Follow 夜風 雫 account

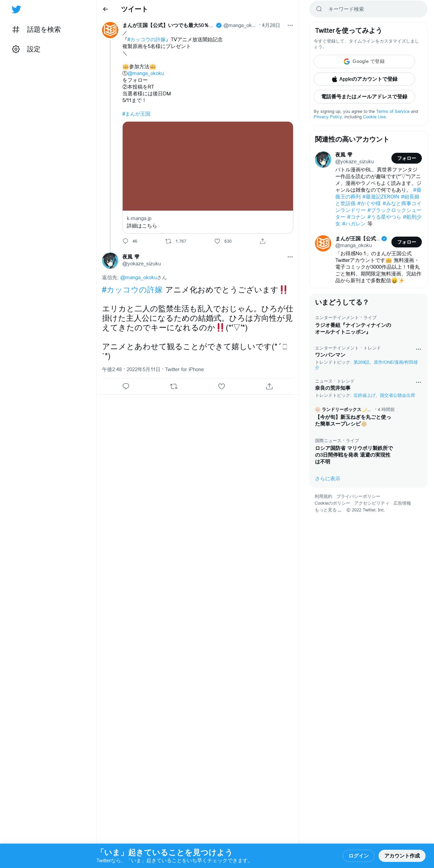click(406, 158)
